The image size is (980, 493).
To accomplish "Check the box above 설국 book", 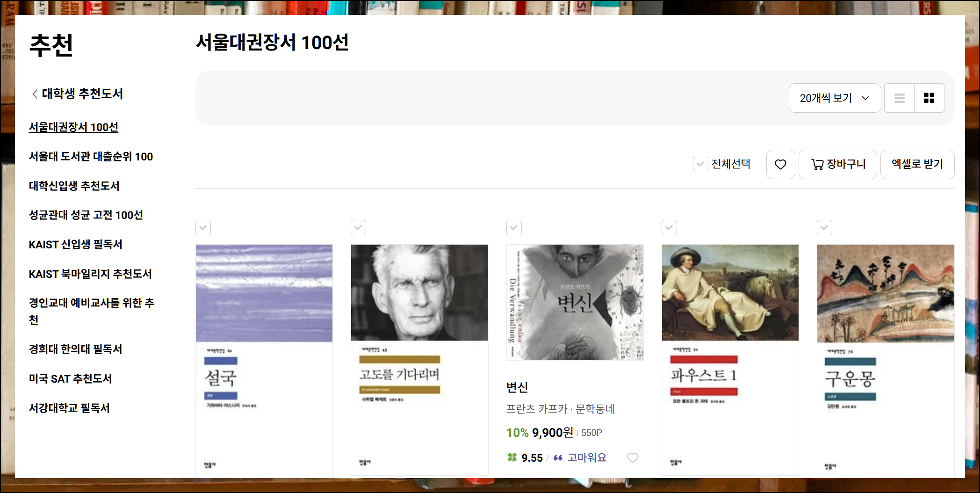I will [x=203, y=228].
